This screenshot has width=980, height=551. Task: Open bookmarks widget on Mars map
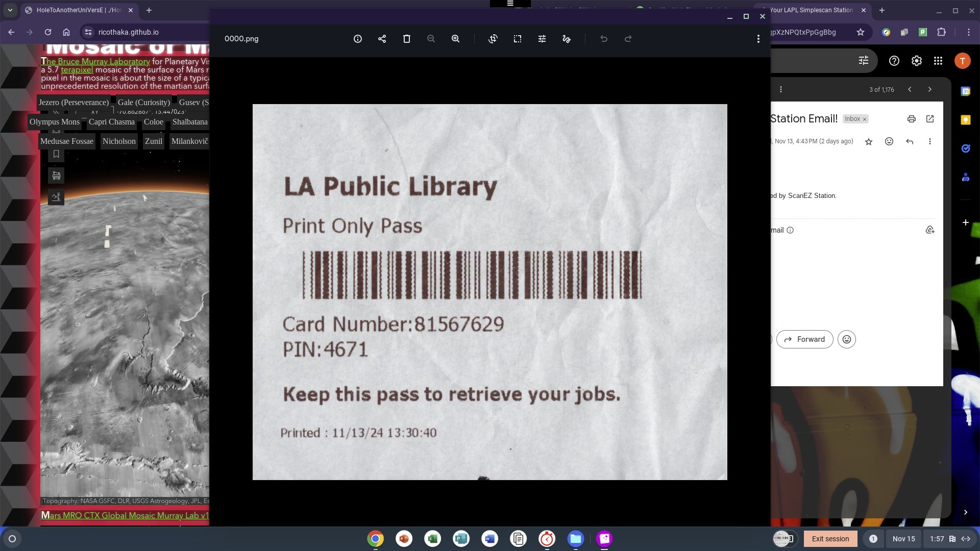click(56, 154)
